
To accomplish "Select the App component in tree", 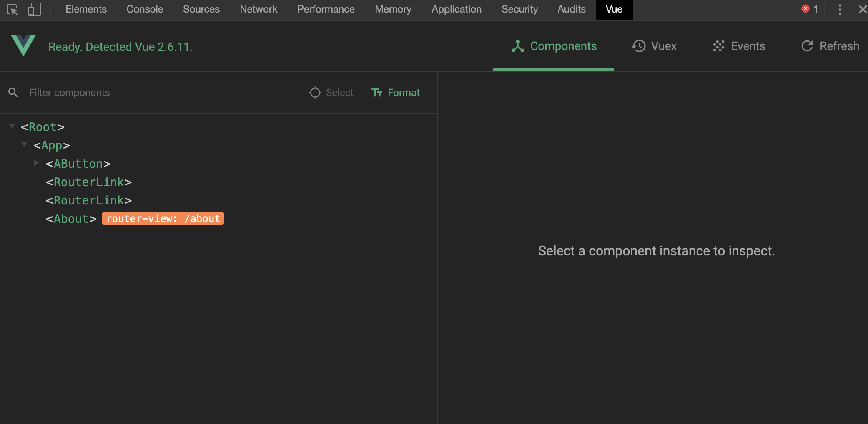I will point(52,145).
